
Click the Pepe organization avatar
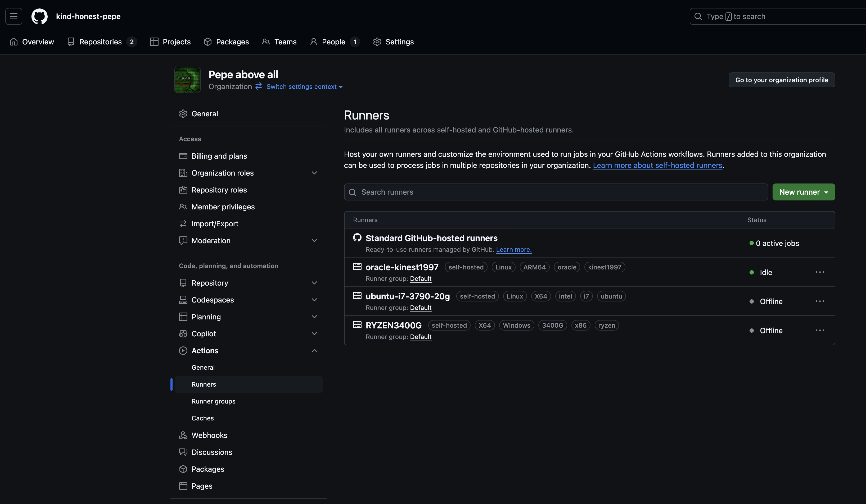pos(187,80)
